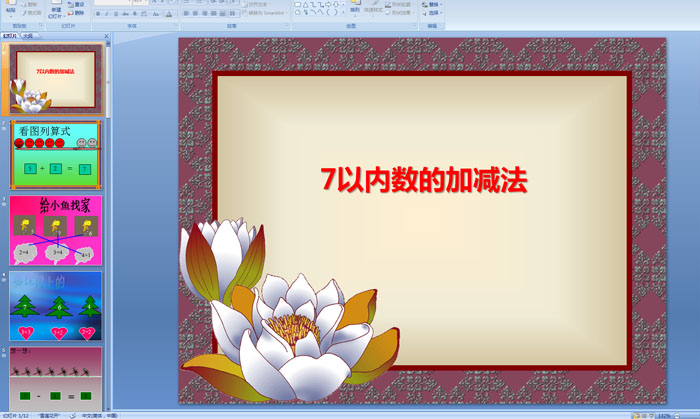Open the clipboard group dialog launcher

tap(41, 26)
